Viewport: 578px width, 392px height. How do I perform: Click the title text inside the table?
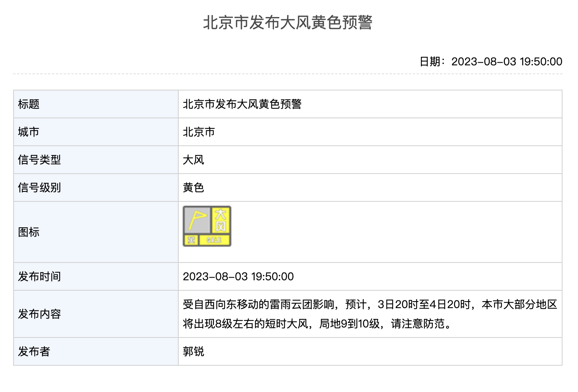coord(242,104)
